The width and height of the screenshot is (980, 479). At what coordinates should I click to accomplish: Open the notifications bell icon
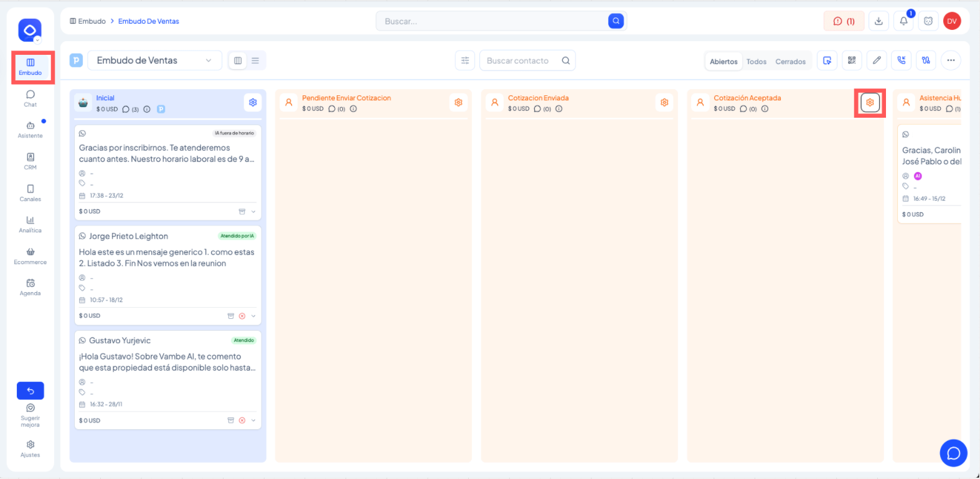point(903,21)
